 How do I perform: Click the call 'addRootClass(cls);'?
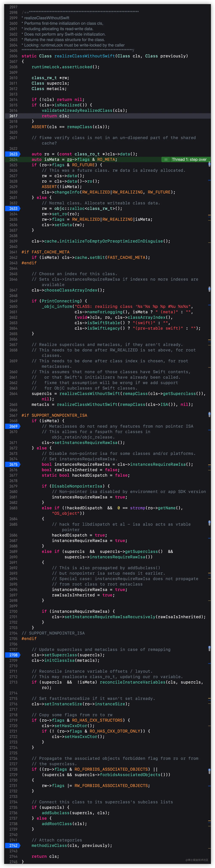coord(64,824)
